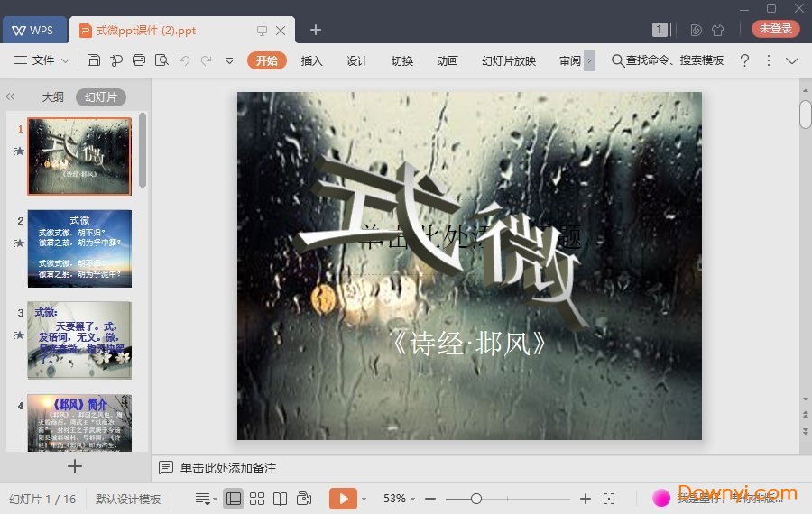This screenshot has height=514, width=812.
Task: Click the 默认设计模板 status text
Action: click(128, 499)
